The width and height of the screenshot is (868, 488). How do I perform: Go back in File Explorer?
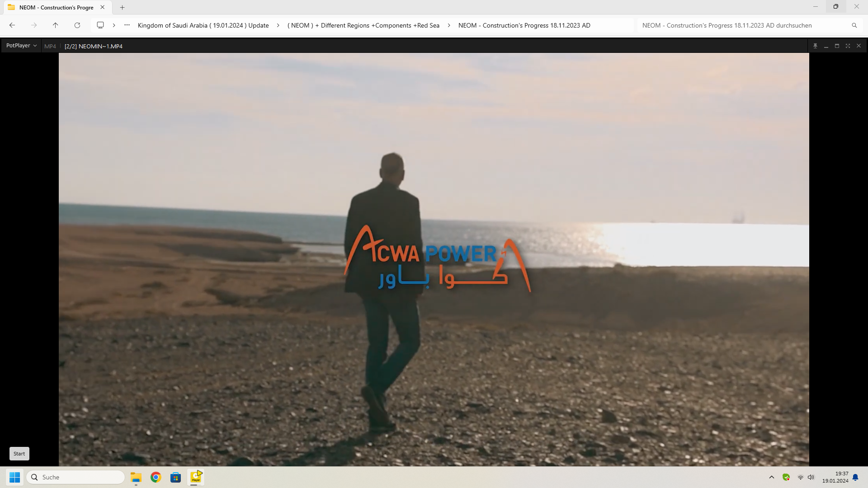coord(12,25)
